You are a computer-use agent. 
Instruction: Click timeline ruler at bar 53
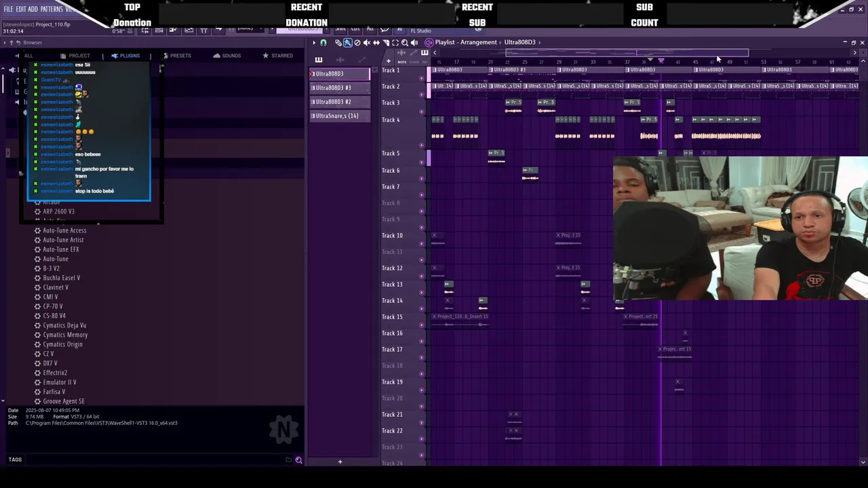[x=764, y=62]
